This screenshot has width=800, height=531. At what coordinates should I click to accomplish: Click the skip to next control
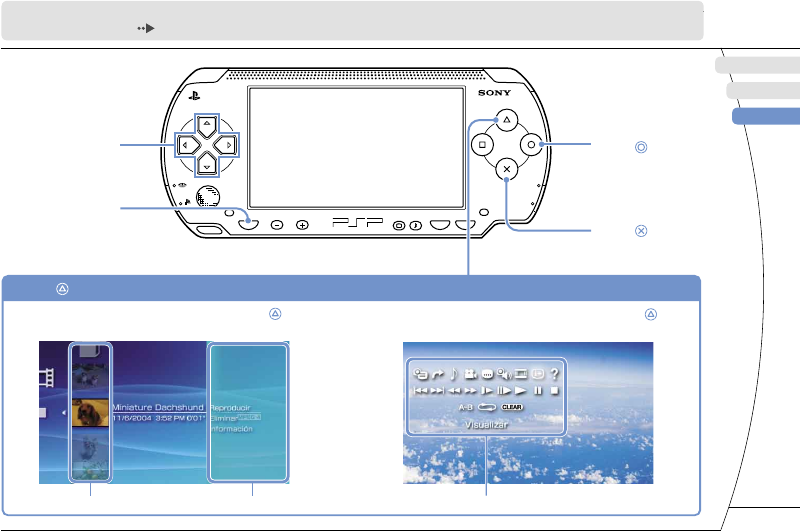[437, 391]
